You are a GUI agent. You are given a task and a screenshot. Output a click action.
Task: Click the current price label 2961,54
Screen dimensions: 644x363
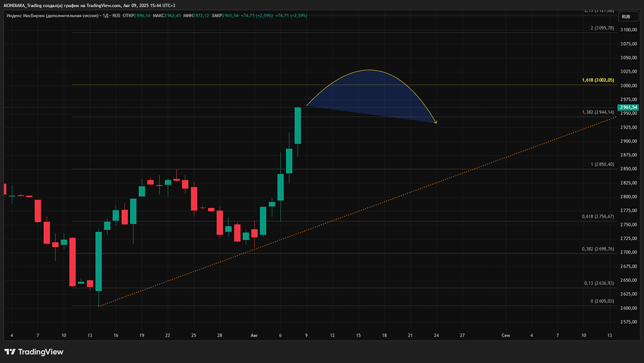pos(628,107)
